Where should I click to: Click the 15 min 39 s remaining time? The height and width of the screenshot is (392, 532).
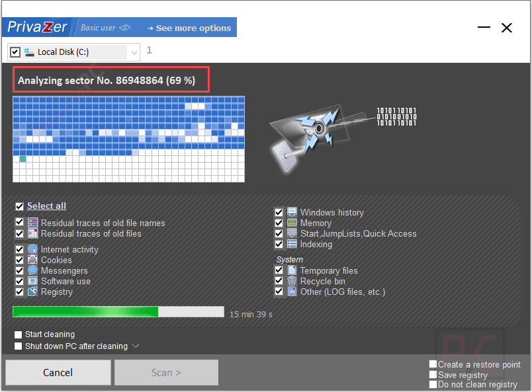point(251,315)
